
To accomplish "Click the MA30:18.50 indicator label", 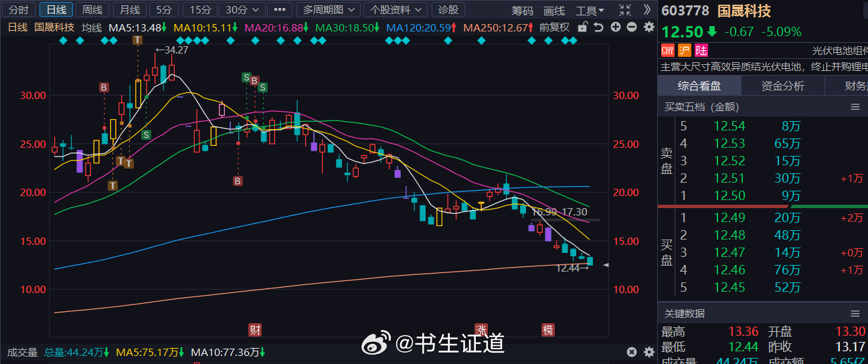I will (x=347, y=27).
